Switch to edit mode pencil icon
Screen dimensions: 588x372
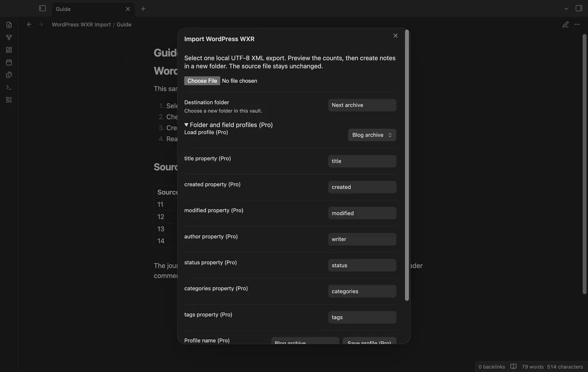(565, 24)
